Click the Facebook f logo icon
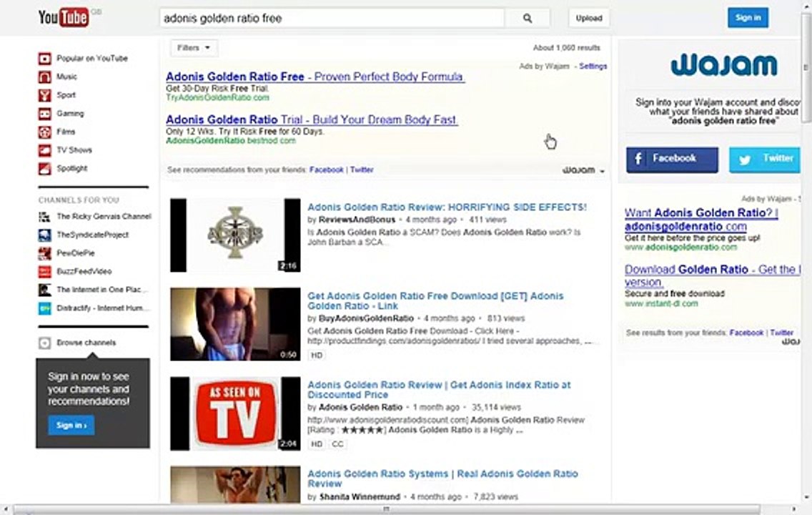This screenshot has width=812, height=515. pos(638,159)
